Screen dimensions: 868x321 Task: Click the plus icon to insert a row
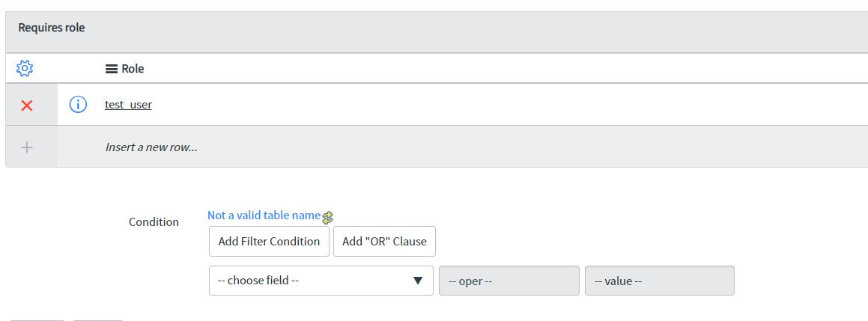tap(26, 147)
